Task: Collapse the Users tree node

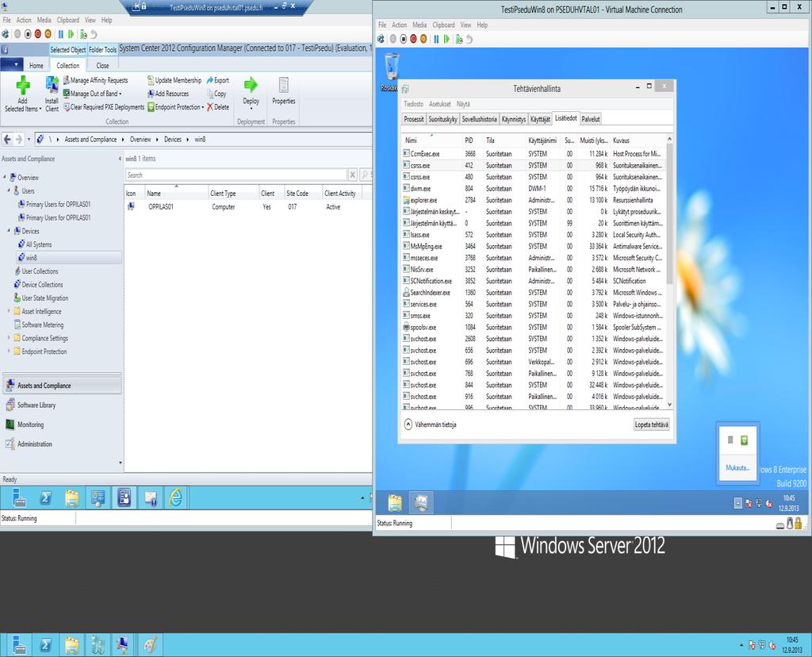Action: coord(9,190)
